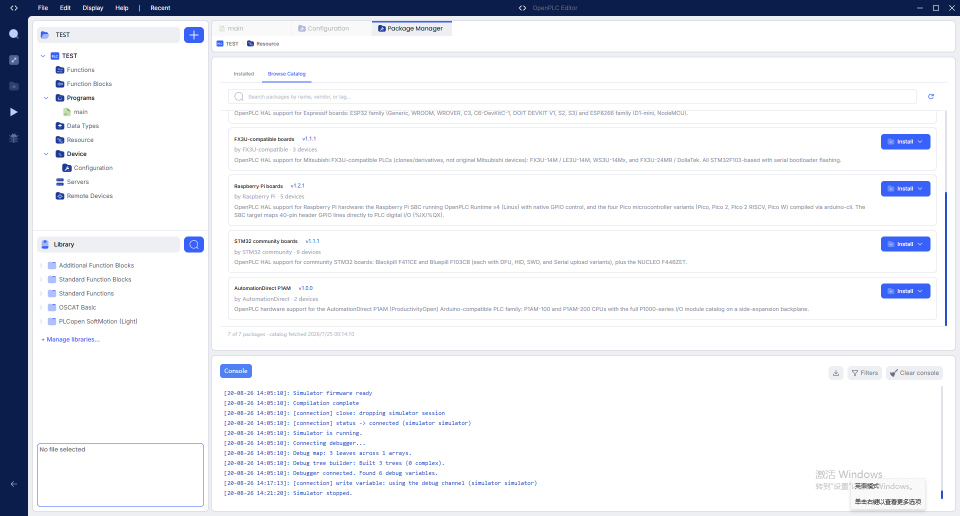960x516 pixels.
Task: Open console Filters
Action: tap(864, 373)
